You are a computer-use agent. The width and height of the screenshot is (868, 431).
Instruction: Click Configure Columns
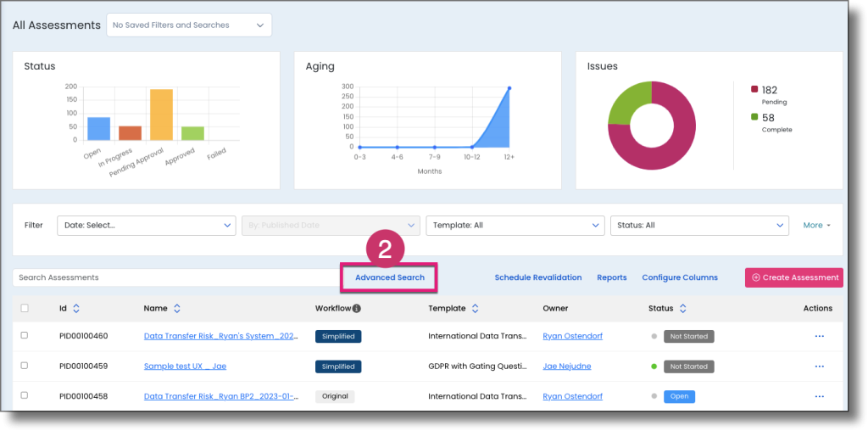[680, 277]
